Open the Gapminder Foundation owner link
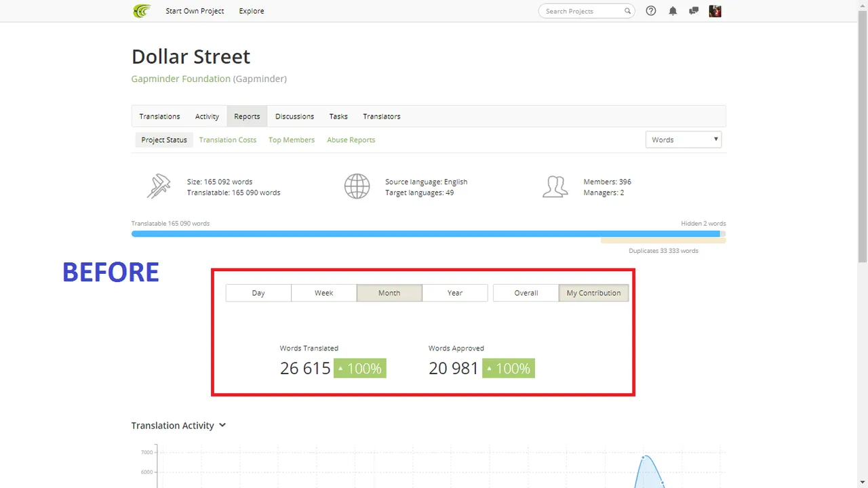This screenshot has height=488, width=868. [181, 79]
